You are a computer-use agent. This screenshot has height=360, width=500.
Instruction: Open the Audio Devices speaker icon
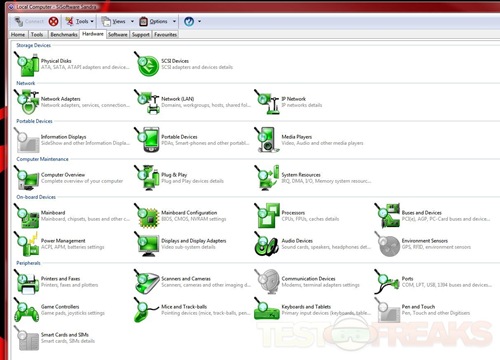267,244
